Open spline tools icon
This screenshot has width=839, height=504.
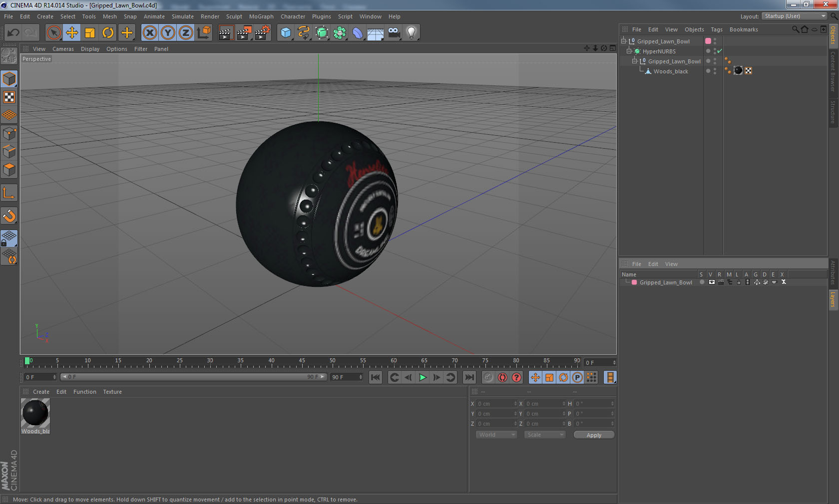pyautogui.click(x=304, y=33)
